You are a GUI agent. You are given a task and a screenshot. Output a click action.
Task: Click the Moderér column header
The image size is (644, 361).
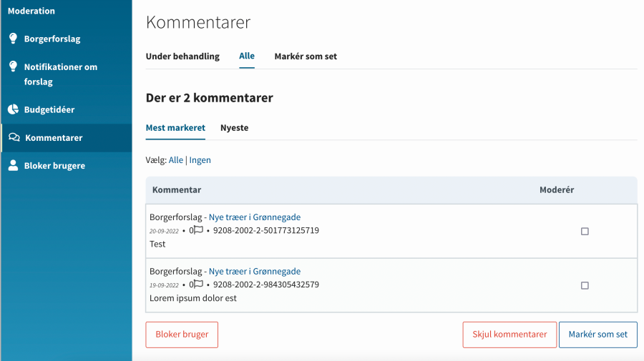[x=557, y=189]
